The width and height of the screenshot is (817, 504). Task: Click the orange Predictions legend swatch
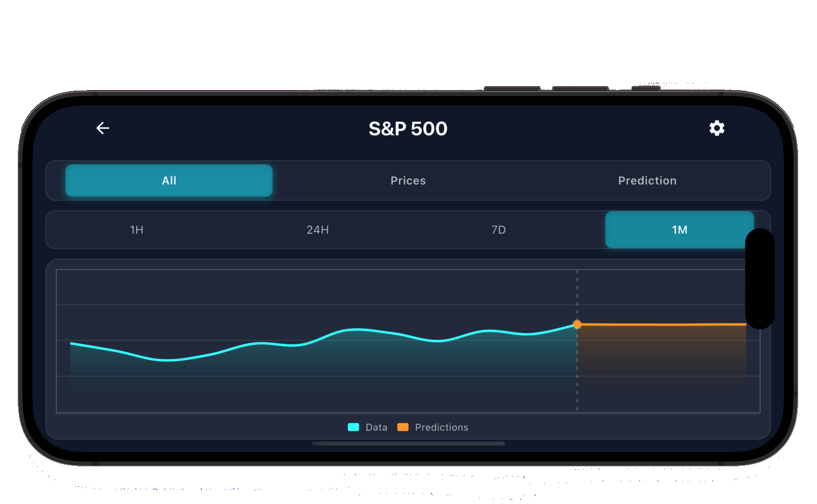point(403,427)
